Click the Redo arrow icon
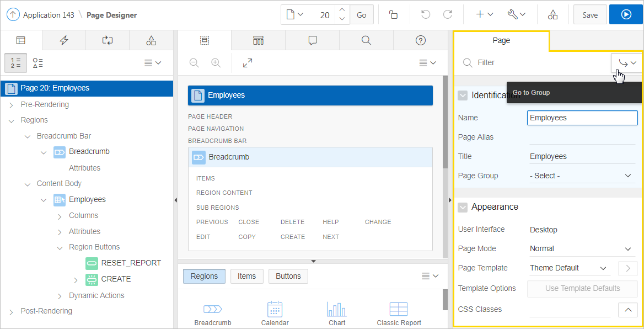The image size is (644, 329). point(448,15)
